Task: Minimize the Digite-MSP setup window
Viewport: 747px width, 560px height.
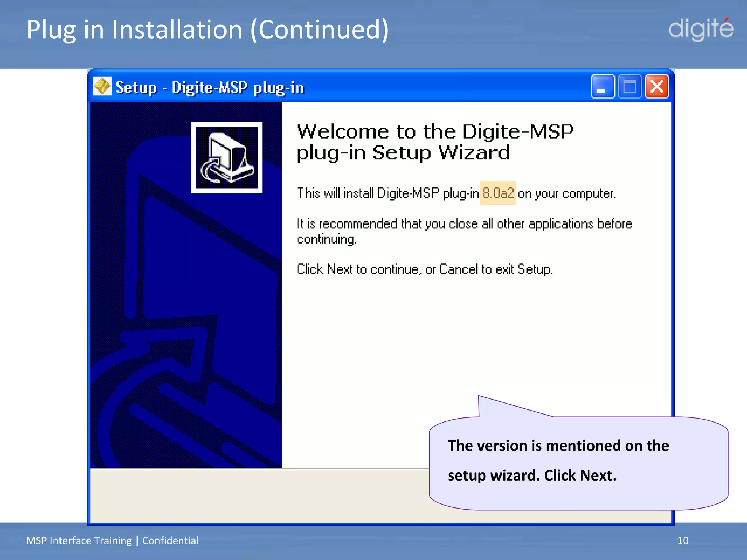Action: (x=603, y=87)
